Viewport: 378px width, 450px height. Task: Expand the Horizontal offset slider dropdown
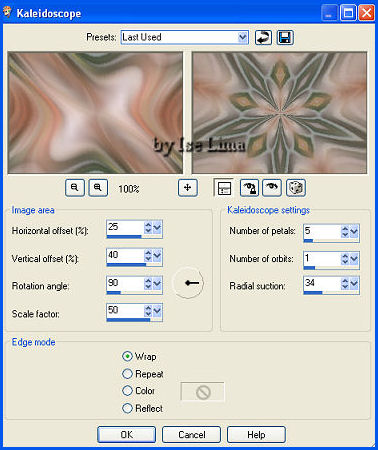(x=157, y=228)
